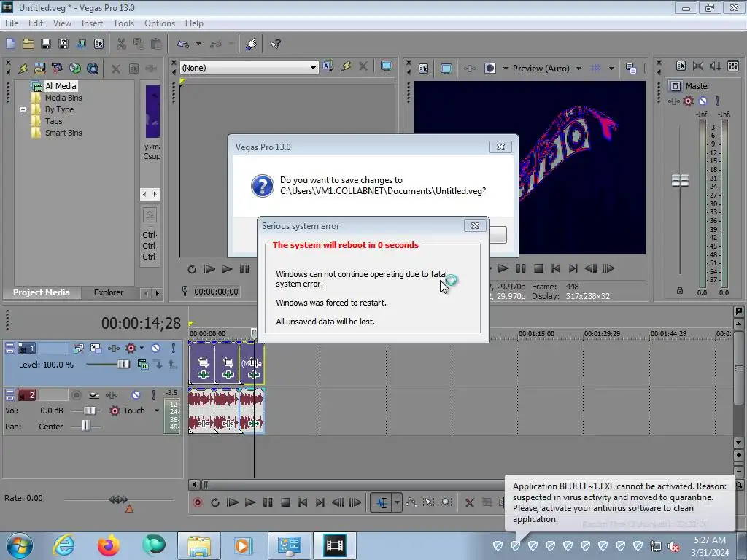Open video preview Project Properties icon
This screenshot has height=560, width=747.
pos(424,69)
